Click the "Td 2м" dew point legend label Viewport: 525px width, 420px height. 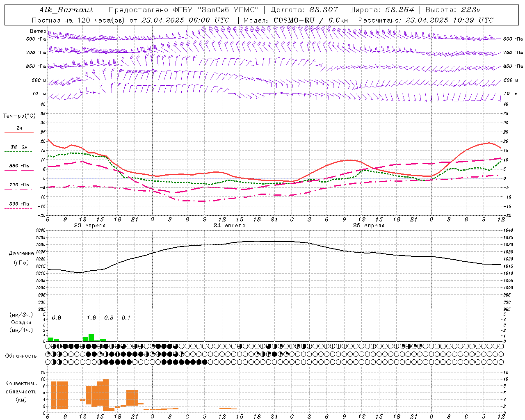(x=19, y=147)
